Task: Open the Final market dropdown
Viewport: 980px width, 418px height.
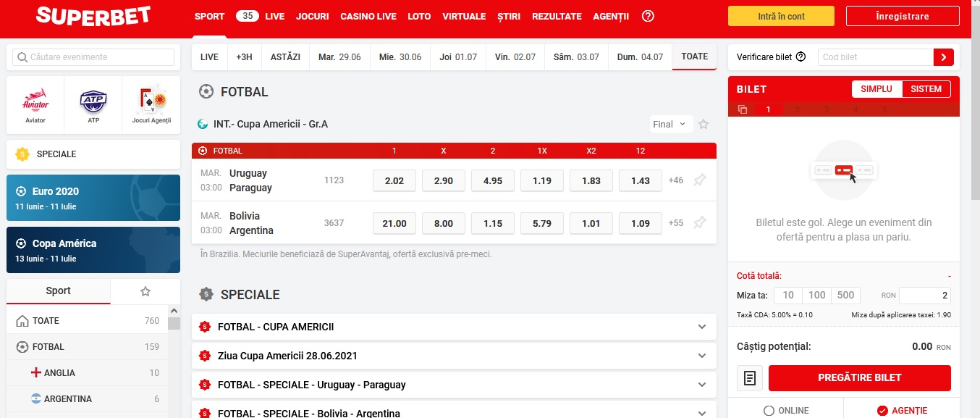Action: click(671, 124)
